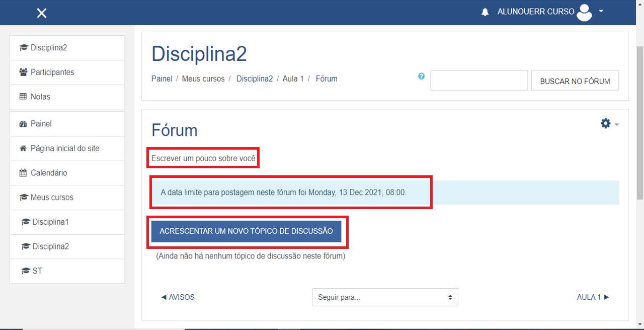Open the "Seguir para..." dropdown
Screen dimensions: 644x330
pos(385,297)
